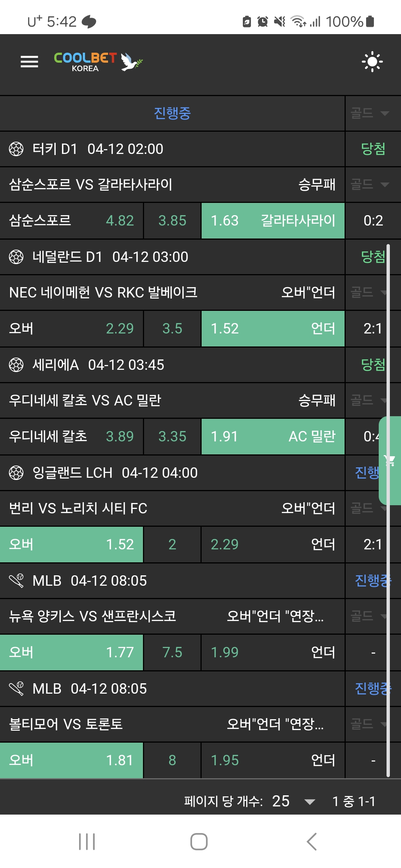
Task: Select 갈라타사라이 1.63 odds cell
Action: tap(273, 221)
